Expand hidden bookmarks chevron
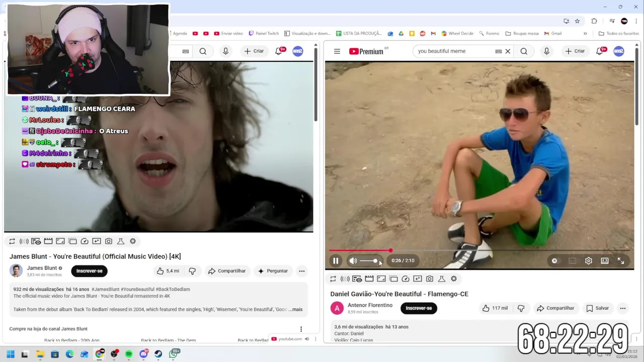644x362 pixels. tap(585, 34)
